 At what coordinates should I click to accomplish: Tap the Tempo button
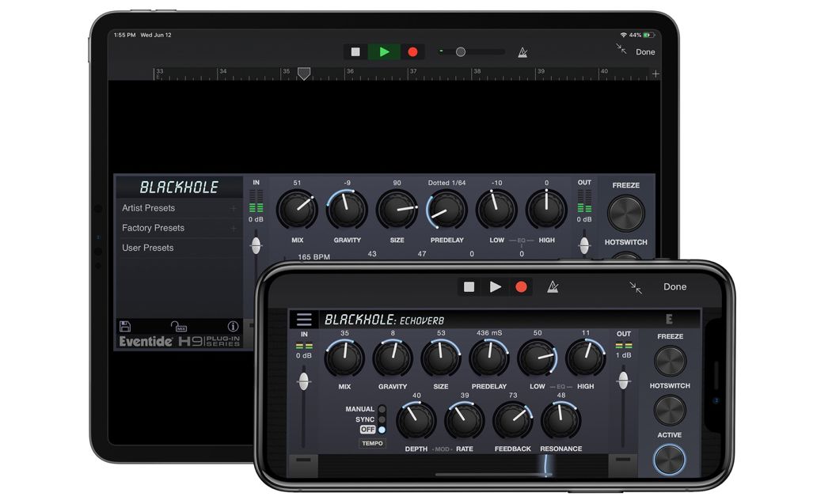[372, 443]
